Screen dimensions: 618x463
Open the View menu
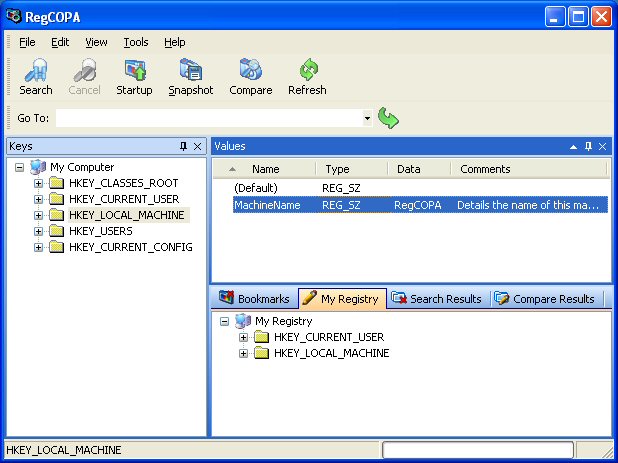(x=96, y=42)
